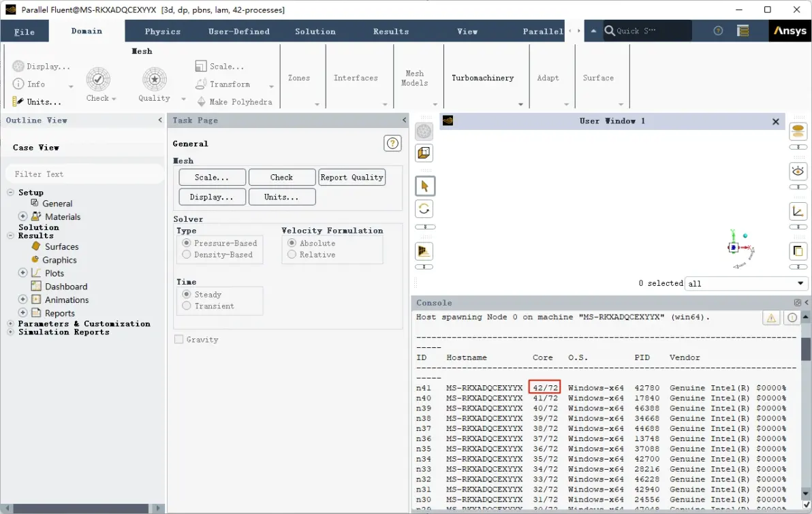Close User Window 1
The width and height of the screenshot is (812, 514).
pyautogui.click(x=776, y=122)
